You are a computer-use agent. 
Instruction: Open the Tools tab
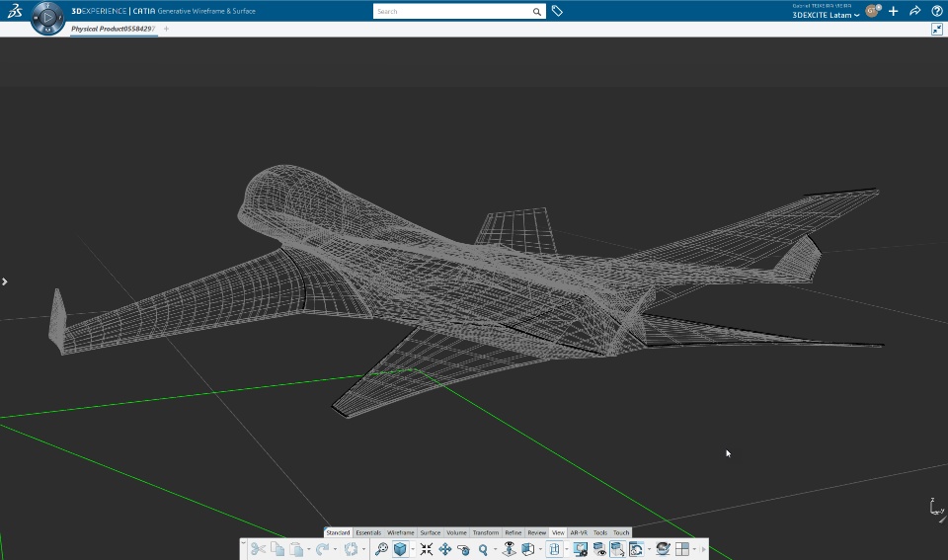pos(599,532)
